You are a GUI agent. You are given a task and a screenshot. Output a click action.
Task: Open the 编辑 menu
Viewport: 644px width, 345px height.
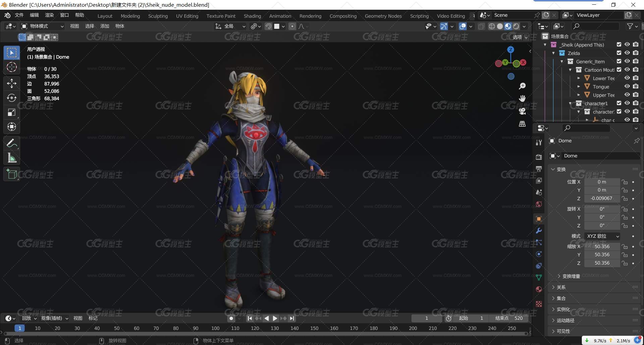34,15
